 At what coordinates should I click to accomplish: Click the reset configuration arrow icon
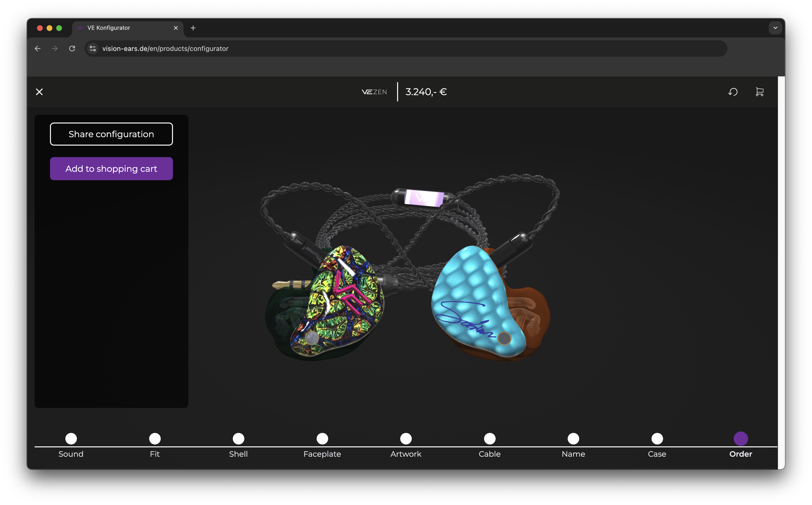[733, 92]
